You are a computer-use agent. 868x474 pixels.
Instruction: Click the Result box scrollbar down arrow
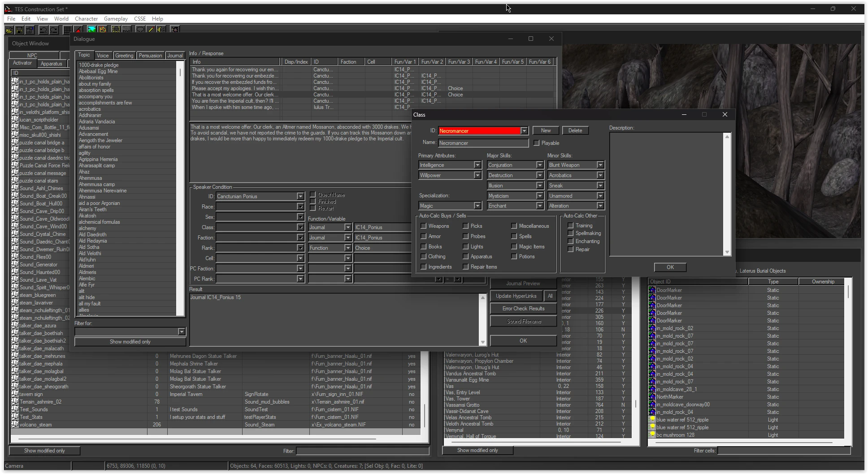click(483, 342)
